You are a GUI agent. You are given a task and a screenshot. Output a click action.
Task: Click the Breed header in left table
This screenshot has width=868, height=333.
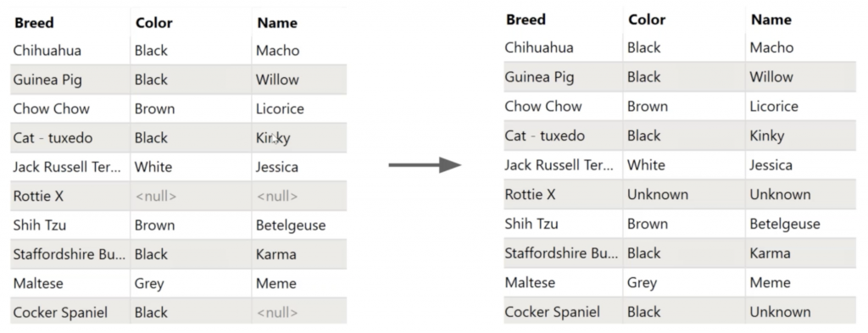click(x=34, y=23)
